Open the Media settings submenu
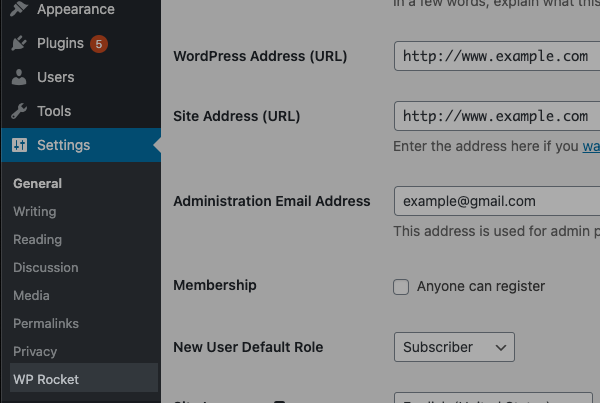This screenshot has height=403, width=600. click(31, 296)
